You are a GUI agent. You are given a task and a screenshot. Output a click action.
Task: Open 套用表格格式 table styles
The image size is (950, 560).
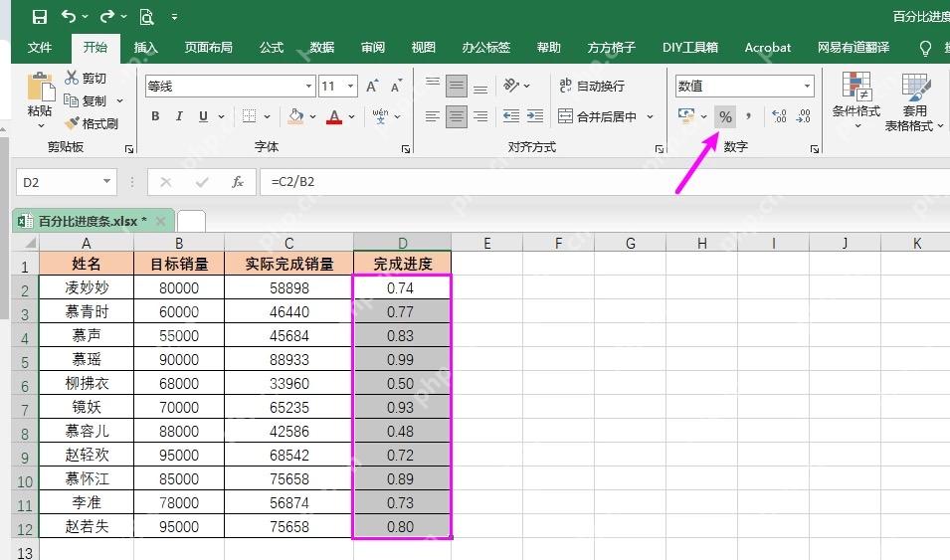pos(914,101)
